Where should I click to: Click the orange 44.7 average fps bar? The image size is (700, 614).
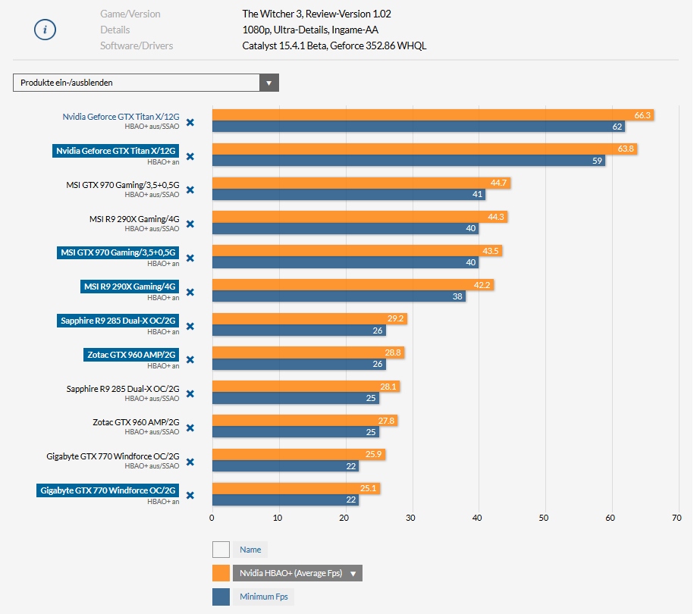click(361, 183)
